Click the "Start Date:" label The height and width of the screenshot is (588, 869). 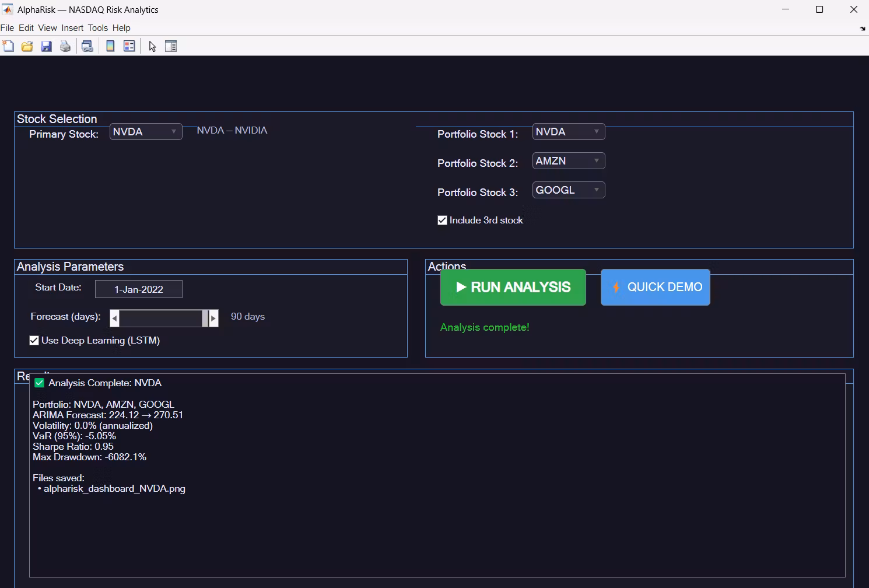click(x=58, y=287)
